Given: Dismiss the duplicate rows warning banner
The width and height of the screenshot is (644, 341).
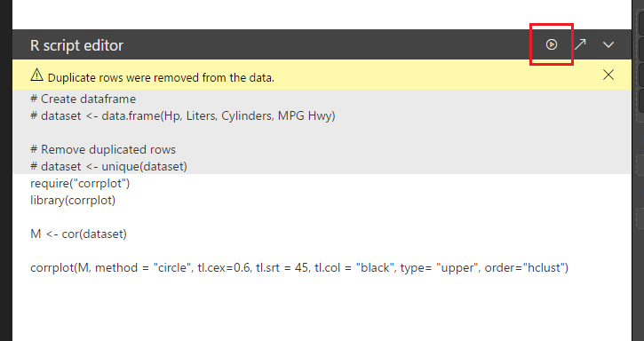Looking at the screenshot, I should pos(608,75).
